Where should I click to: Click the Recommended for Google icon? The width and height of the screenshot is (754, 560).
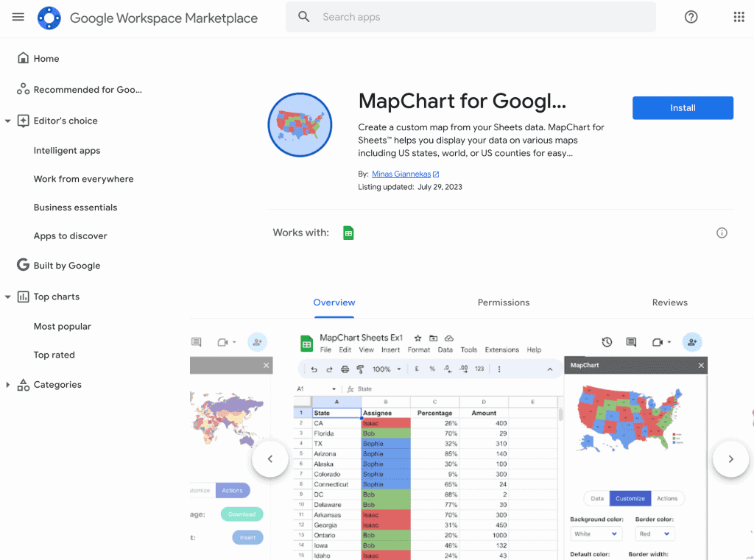23,89
